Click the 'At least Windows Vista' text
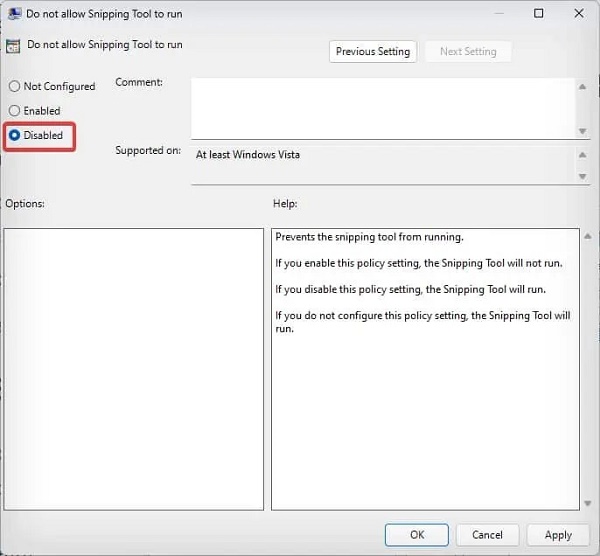 tap(248, 155)
